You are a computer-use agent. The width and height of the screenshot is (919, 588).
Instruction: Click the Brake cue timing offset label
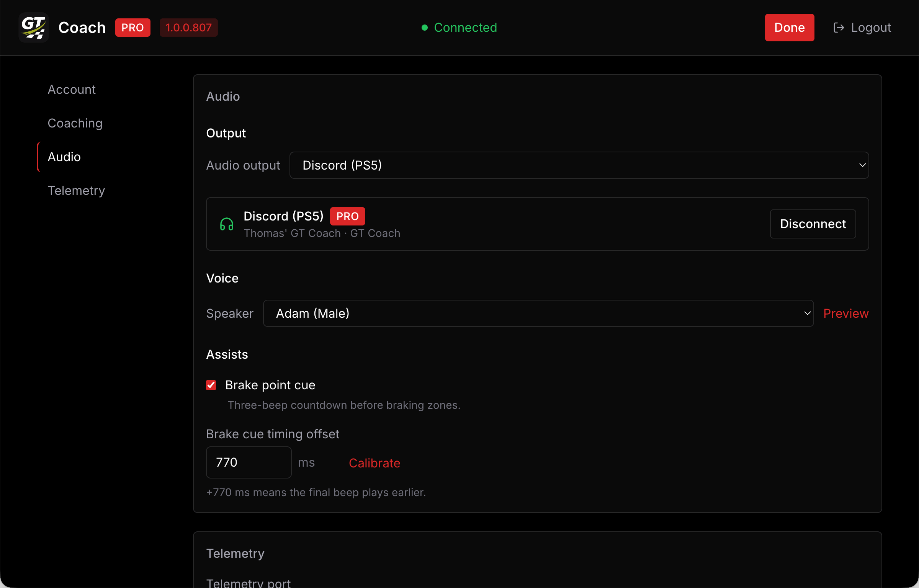(273, 434)
